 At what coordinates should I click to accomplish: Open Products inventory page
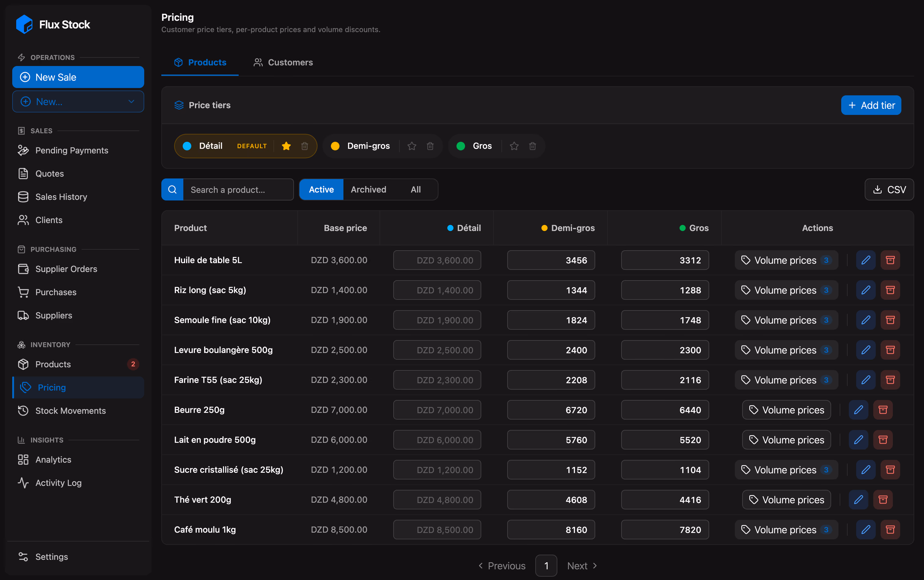(78, 364)
